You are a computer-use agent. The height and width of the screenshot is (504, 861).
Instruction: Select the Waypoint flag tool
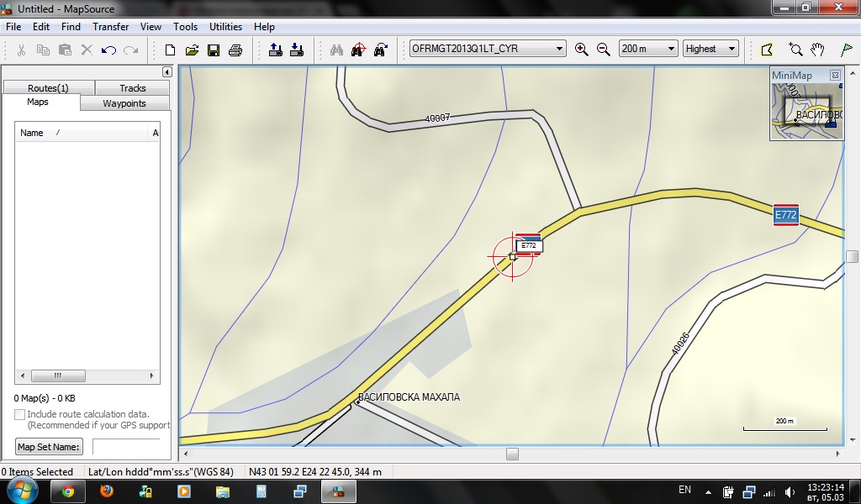(846, 50)
